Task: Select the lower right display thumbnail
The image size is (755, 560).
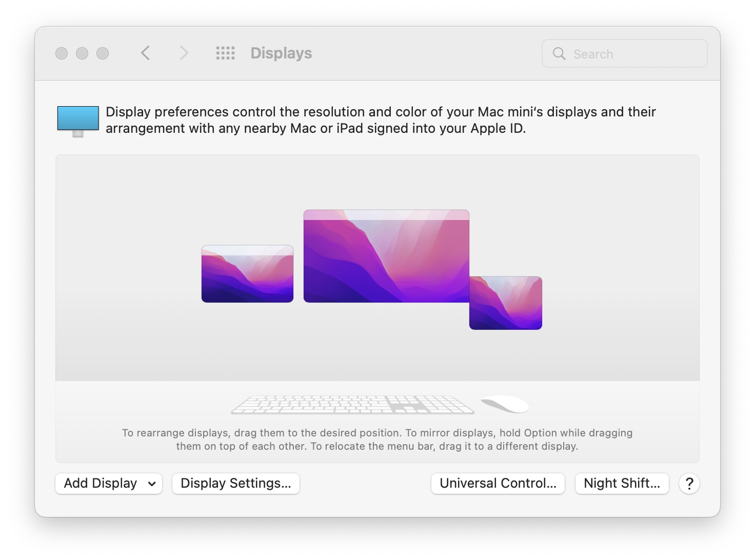Action: point(506,303)
